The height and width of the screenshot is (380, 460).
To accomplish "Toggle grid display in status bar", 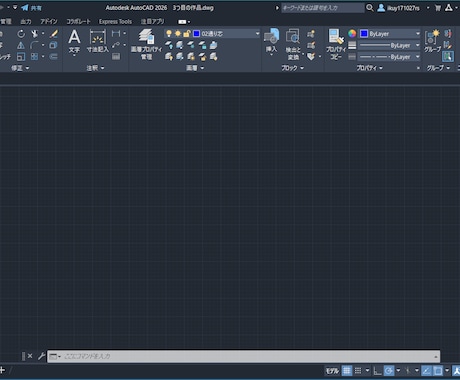I will click(347, 370).
